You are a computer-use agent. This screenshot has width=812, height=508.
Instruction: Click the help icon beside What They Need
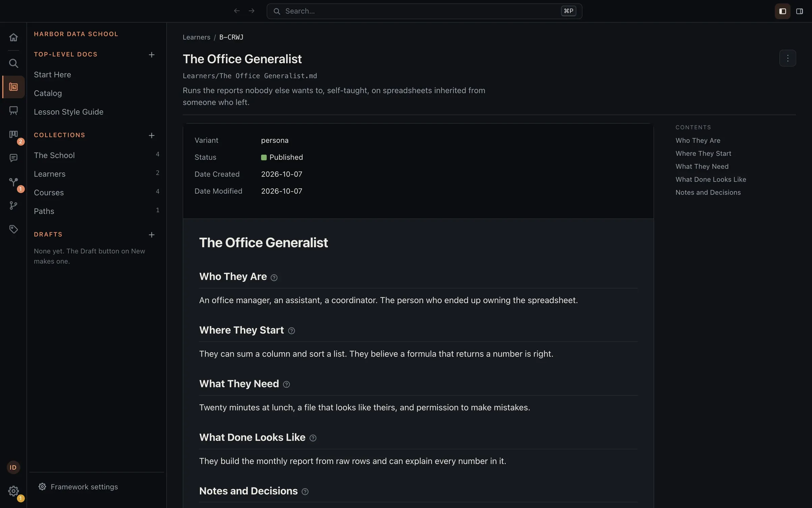(286, 384)
